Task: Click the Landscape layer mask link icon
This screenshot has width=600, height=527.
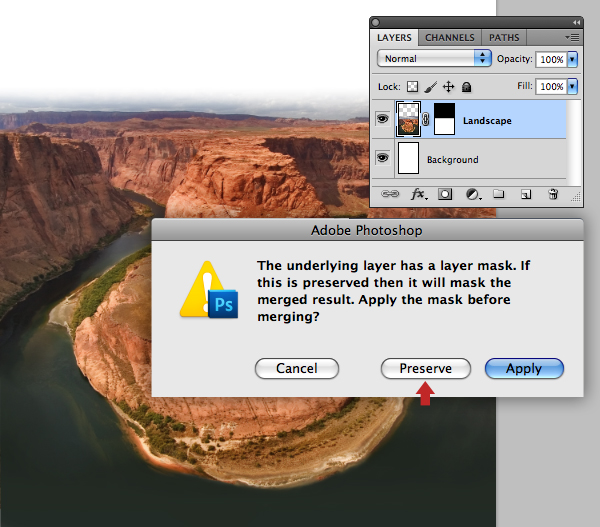Action: tap(426, 119)
